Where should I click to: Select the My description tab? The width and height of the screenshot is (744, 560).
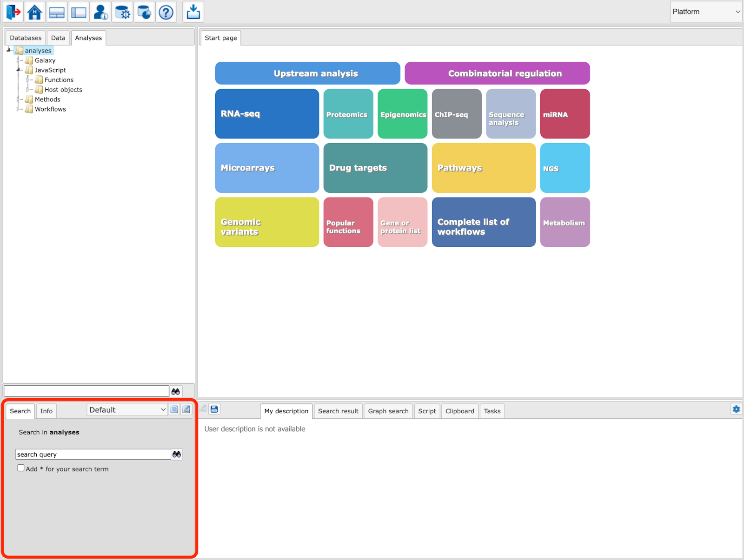click(286, 411)
